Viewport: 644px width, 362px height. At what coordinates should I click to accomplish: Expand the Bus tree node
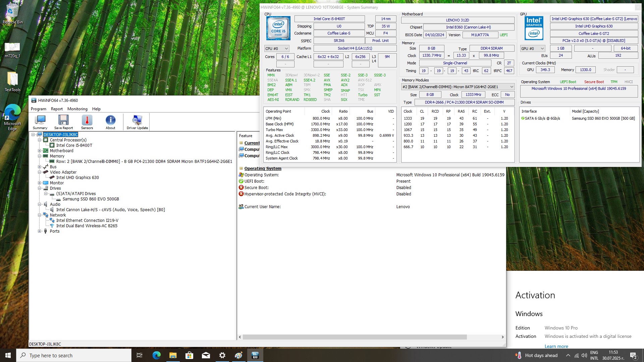[x=40, y=167]
